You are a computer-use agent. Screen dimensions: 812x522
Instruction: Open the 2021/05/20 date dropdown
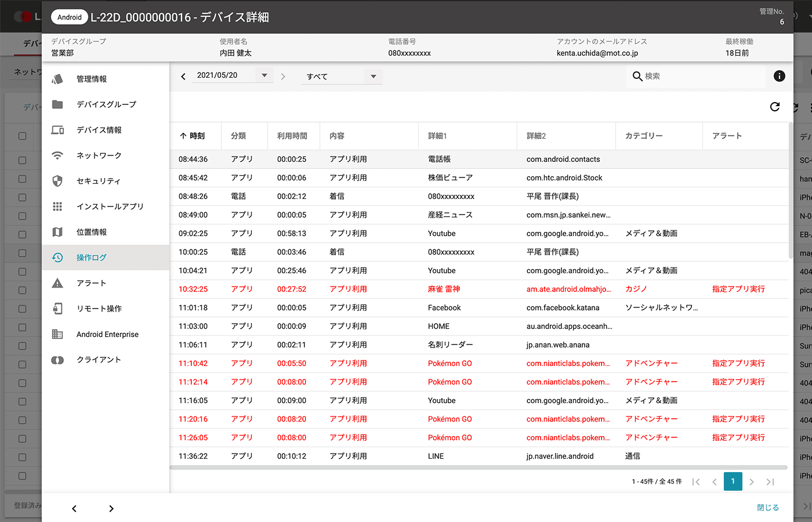[233, 75]
